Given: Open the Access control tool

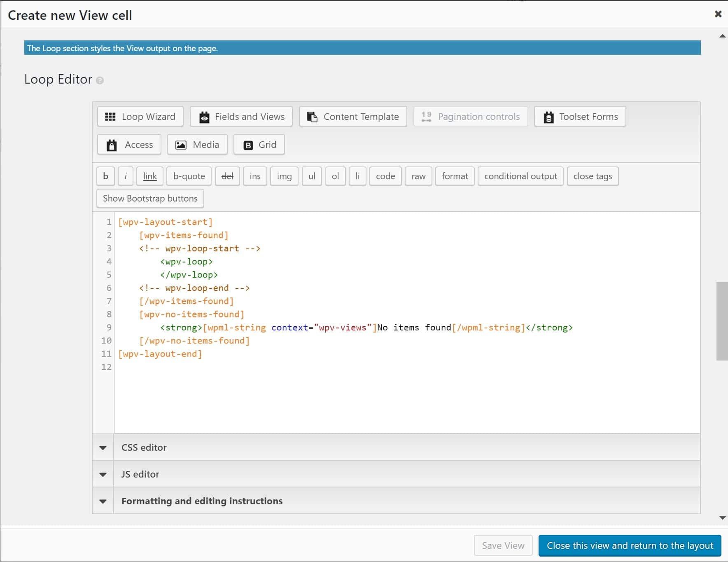Looking at the screenshot, I should tap(129, 145).
